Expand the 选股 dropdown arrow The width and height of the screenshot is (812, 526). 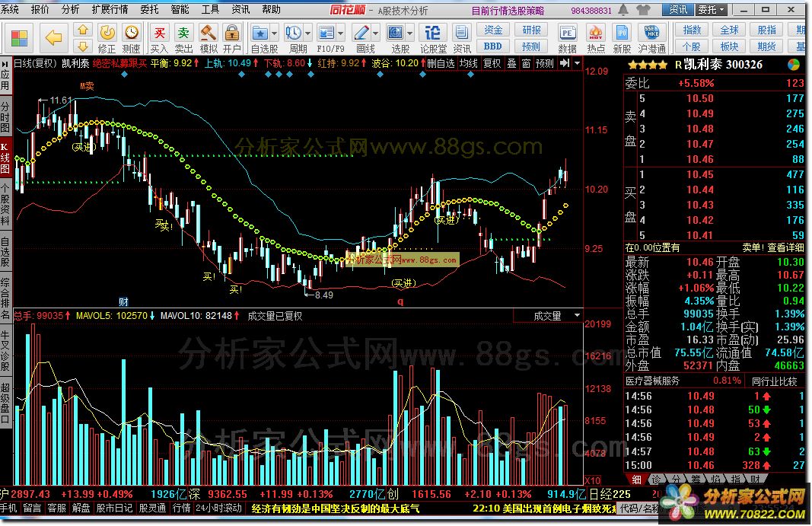click(409, 33)
